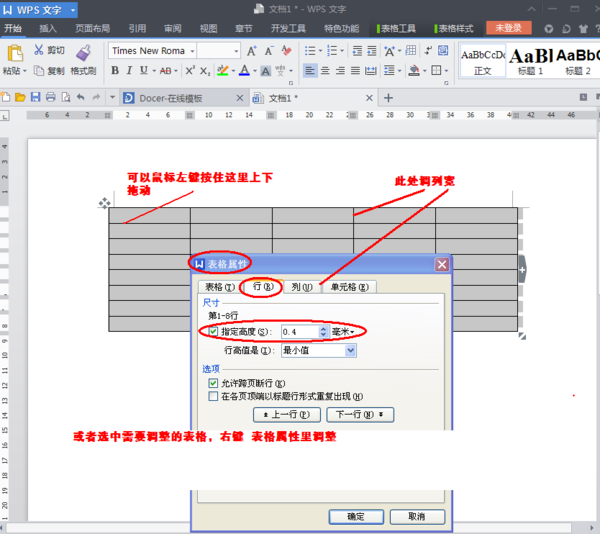
Task: Switch to the Column tab in dialog
Action: coord(302,287)
